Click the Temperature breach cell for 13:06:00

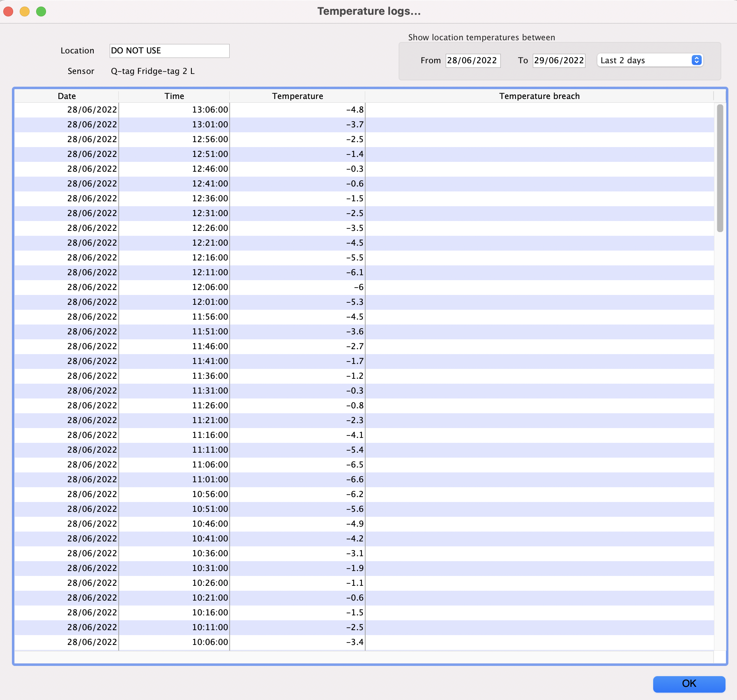pos(539,110)
